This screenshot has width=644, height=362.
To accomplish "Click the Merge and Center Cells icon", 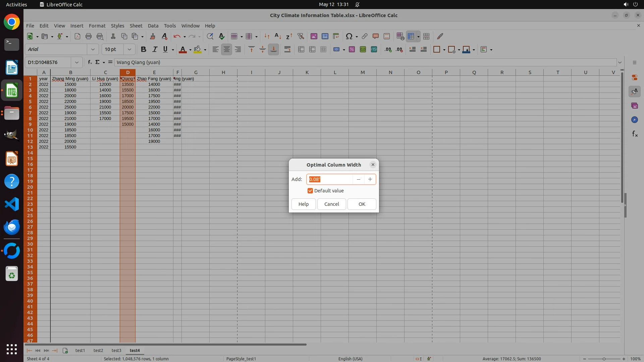I will tap(301, 49).
